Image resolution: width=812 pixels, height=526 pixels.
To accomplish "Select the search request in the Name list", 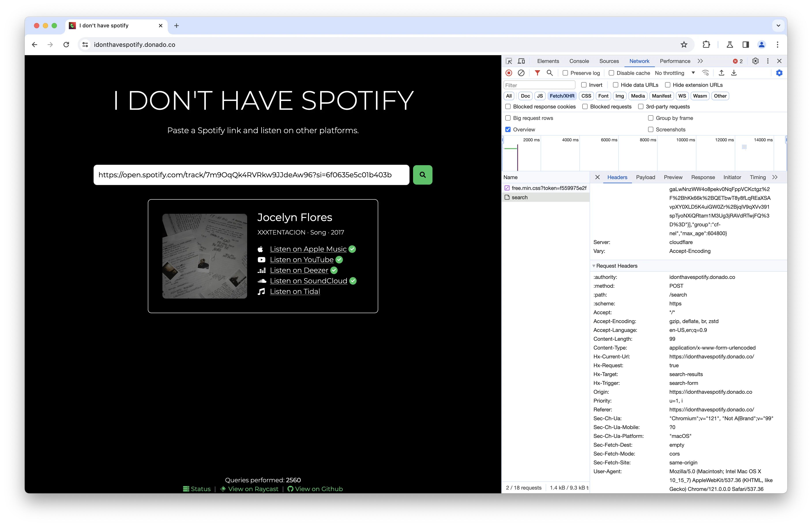I will tap(520, 197).
